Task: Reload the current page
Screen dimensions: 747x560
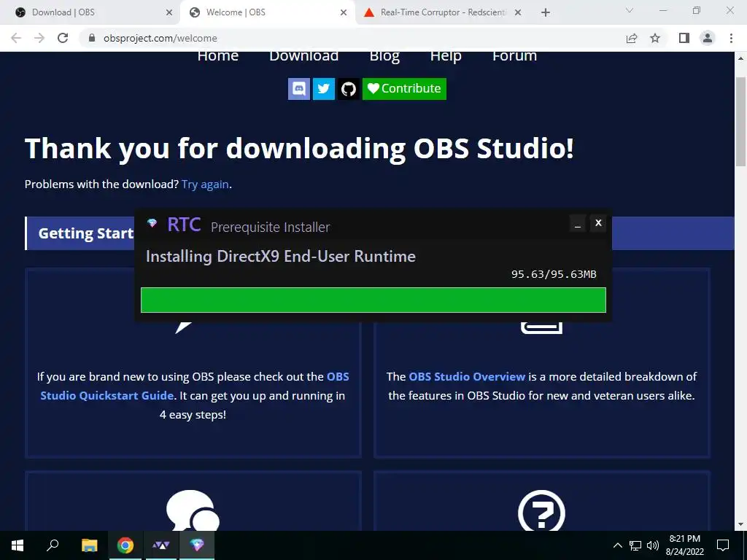Action: (63, 38)
